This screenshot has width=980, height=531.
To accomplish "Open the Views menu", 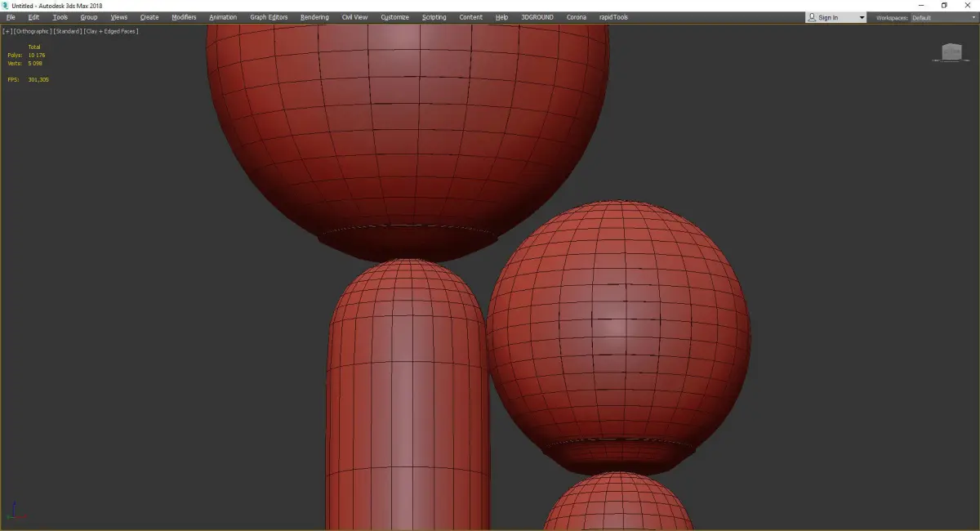I will (119, 17).
